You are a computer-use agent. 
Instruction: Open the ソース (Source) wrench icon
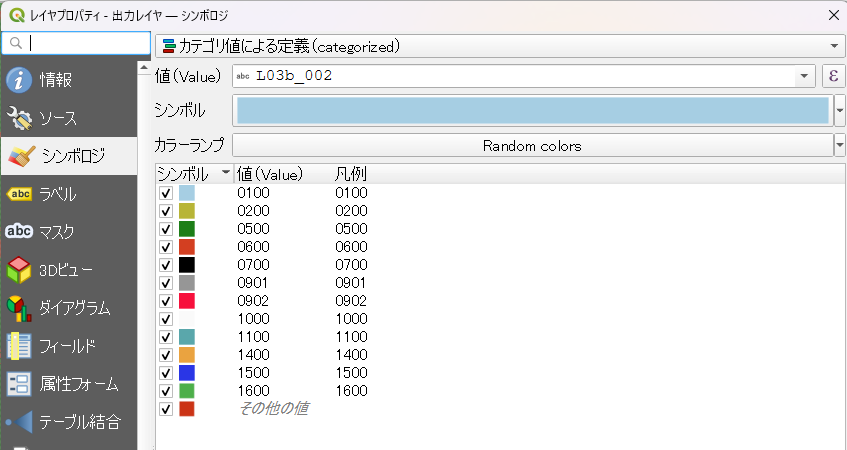19,118
